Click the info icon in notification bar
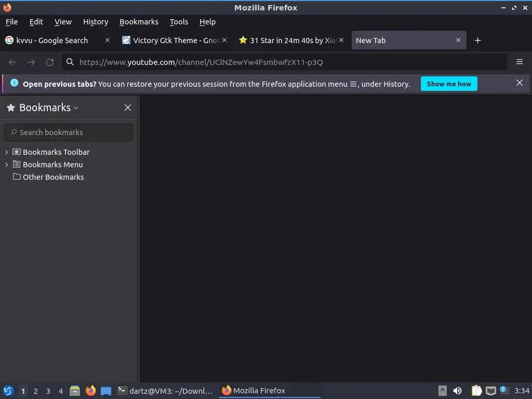The height and width of the screenshot is (399, 532). 14,83
